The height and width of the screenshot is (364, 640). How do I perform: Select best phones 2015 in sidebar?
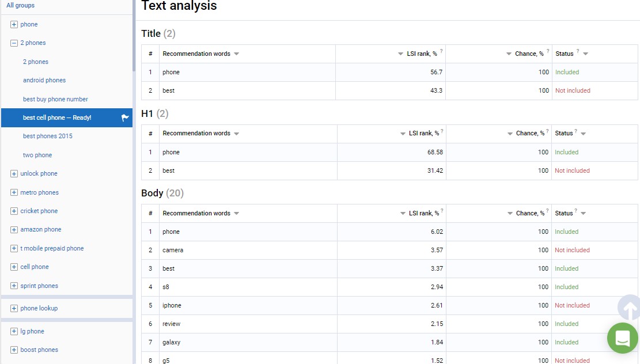coord(48,136)
